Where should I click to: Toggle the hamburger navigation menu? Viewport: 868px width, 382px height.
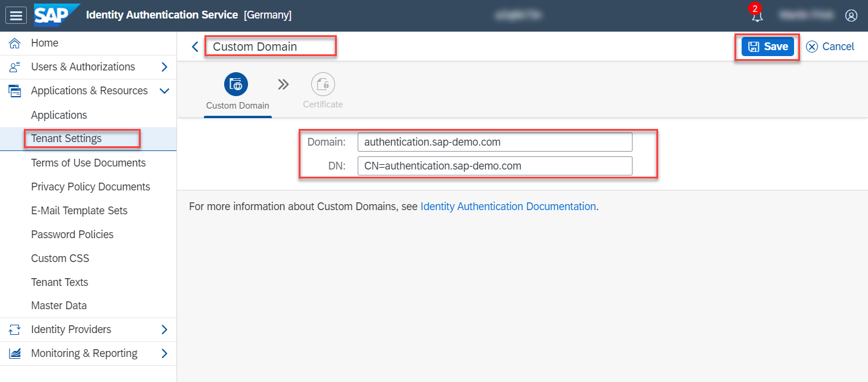pyautogui.click(x=16, y=16)
